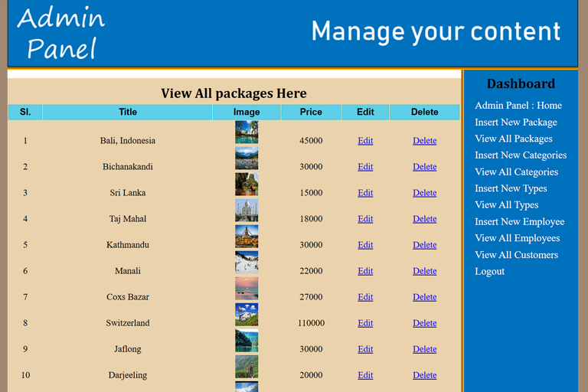Select the Taj Mahal title cell
The width and height of the screenshot is (588, 392).
(128, 219)
